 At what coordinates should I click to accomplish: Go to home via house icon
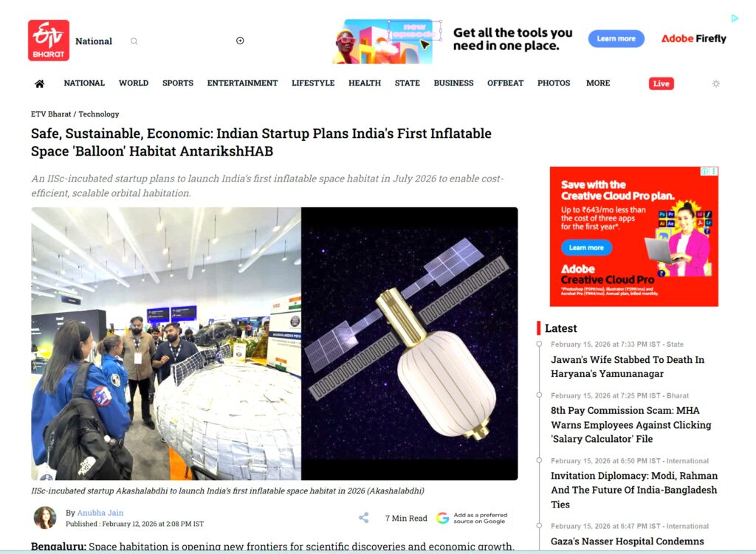[x=40, y=84]
